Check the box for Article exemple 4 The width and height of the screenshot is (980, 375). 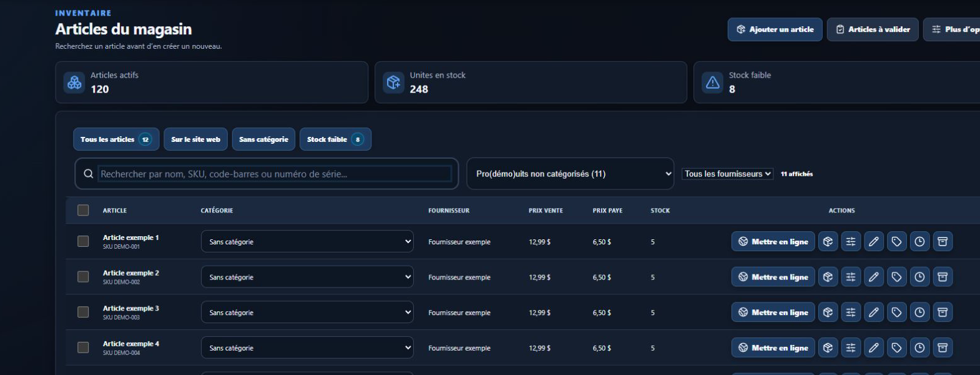click(x=83, y=347)
